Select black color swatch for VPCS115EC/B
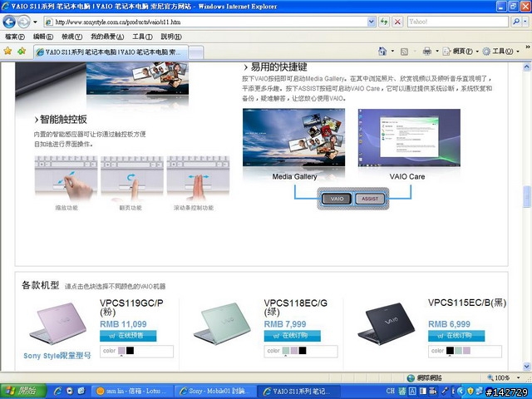The width and height of the screenshot is (532, 399). coord(450,351)
